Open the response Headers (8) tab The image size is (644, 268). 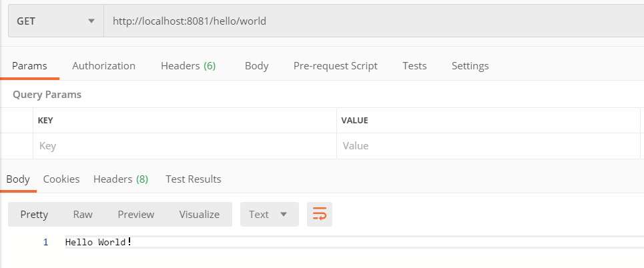(121, 179)
